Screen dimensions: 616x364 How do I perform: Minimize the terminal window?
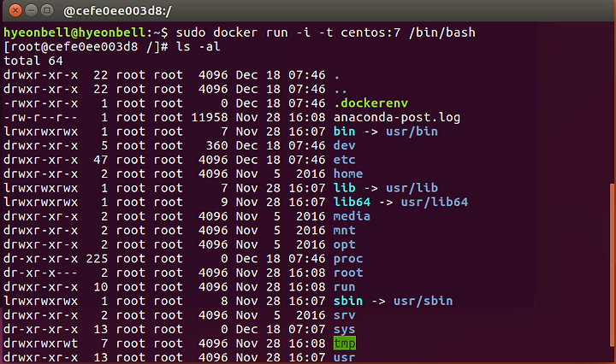pyautogui.click(x=32, y=10)
